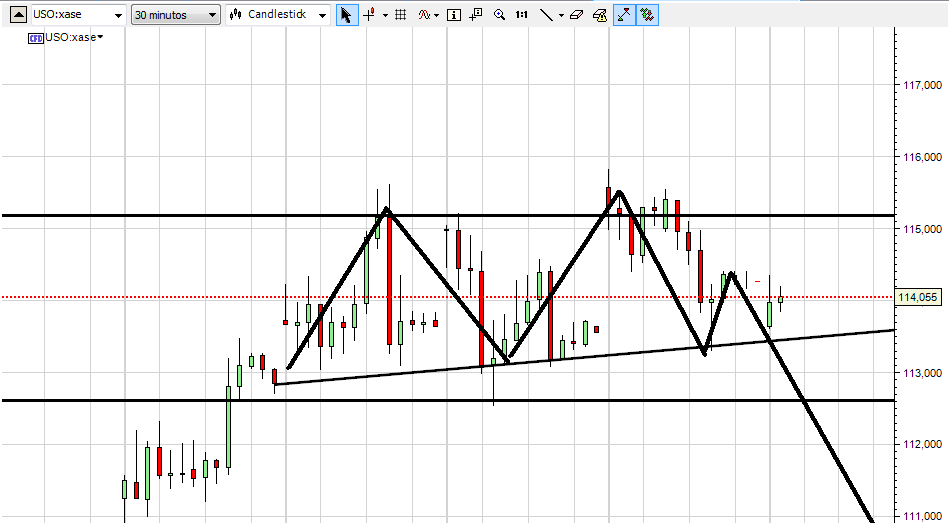Select the line drawing tool
Image resolution: width=949 pixels, height=523 pixels.
point(546,15)
